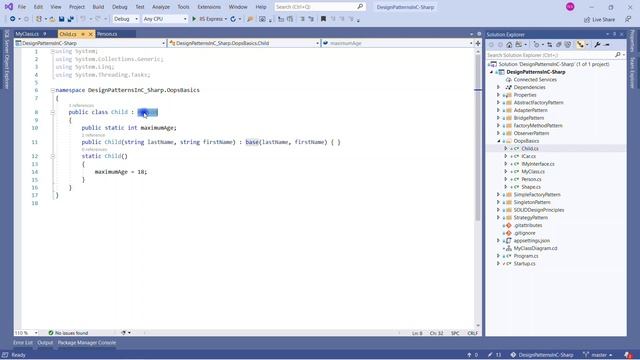The height and width of the screenshot is (360, 640).
Task: Click the No issues found indicator
Action: [68, 333]
